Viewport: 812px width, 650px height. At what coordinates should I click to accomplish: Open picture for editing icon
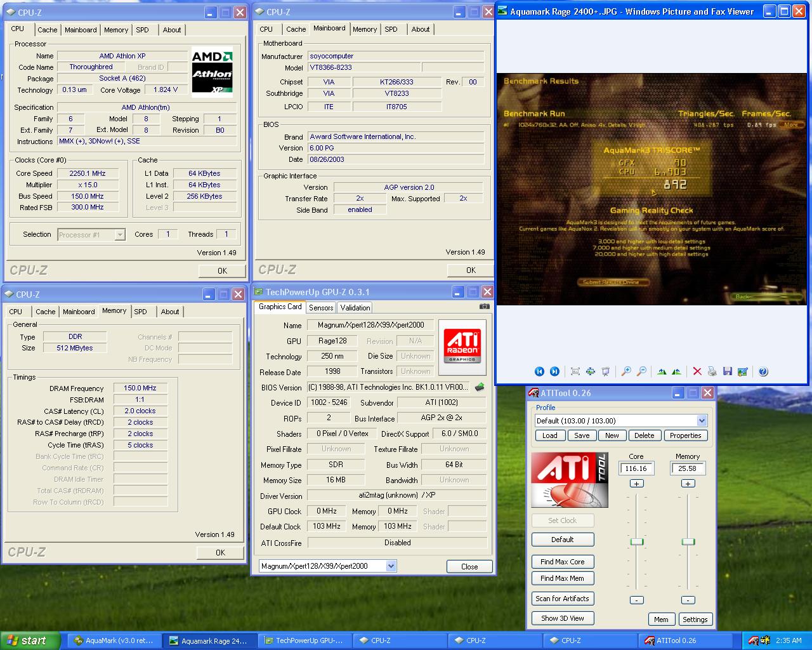click(x=742, y=371)
